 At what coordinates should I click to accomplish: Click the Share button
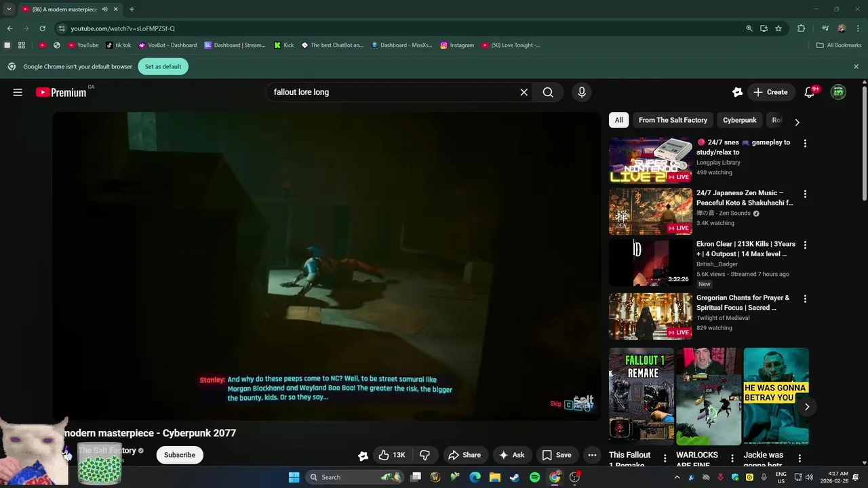[x=465, y=455]
